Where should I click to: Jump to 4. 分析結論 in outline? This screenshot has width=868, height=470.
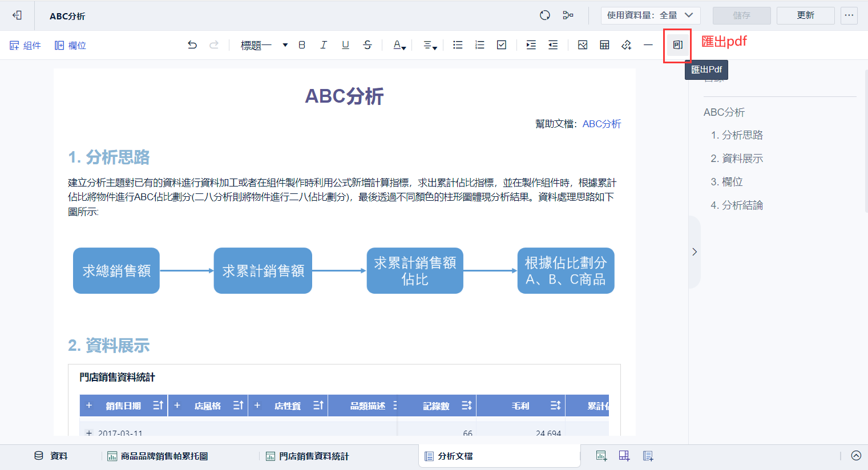click(737, 205)
